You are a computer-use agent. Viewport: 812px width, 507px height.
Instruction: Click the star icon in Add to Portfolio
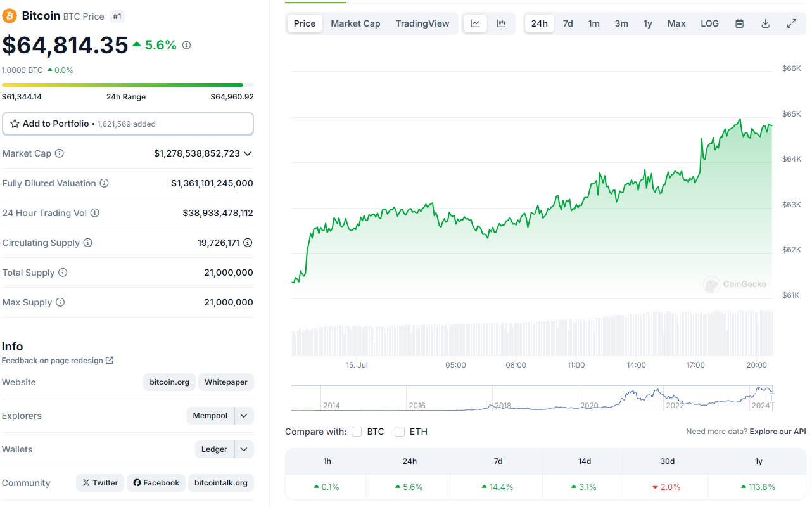(15, 124)
